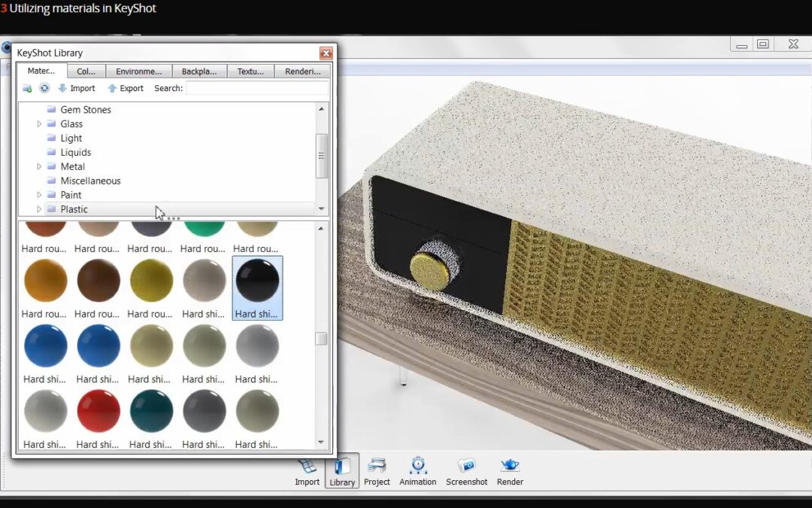
Task: Switch to the Backplates tab
Action: [199, 71]
